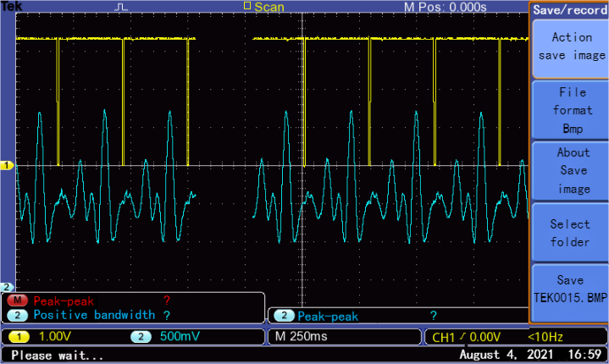
Task: Click the yellow channel 1 ground marker
Action: [7, 166]
